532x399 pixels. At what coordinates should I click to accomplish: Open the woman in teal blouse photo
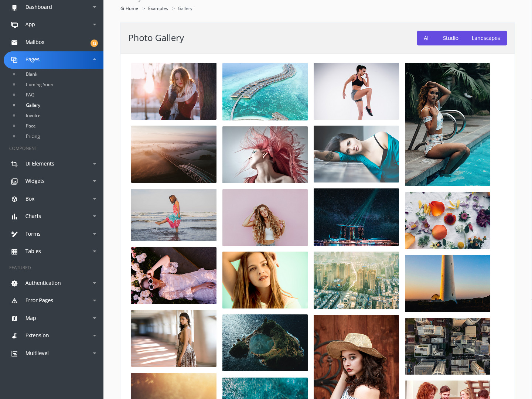356,154
